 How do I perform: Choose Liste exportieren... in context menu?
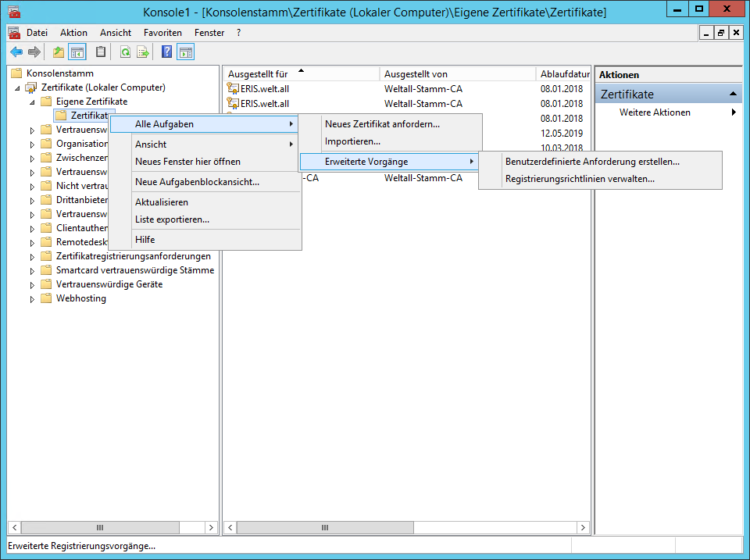[205, 219]
